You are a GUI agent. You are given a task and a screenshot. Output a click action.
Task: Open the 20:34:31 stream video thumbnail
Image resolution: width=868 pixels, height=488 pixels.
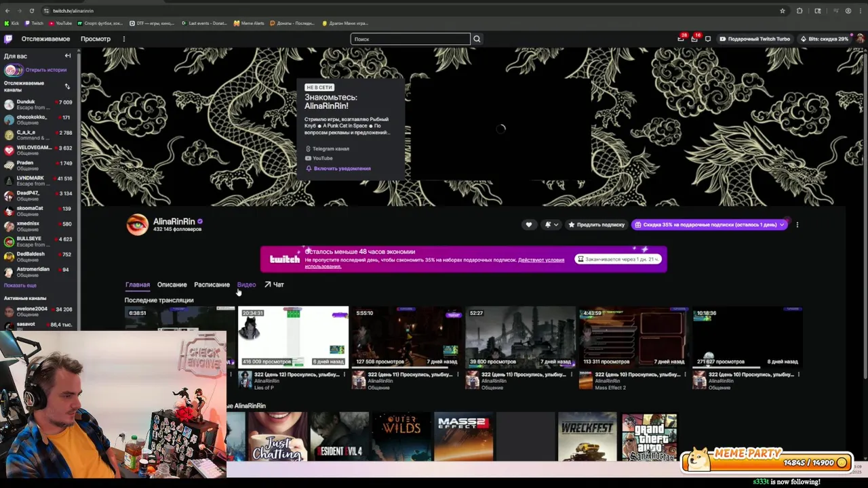pyautogui.click(x=293, y=337)
